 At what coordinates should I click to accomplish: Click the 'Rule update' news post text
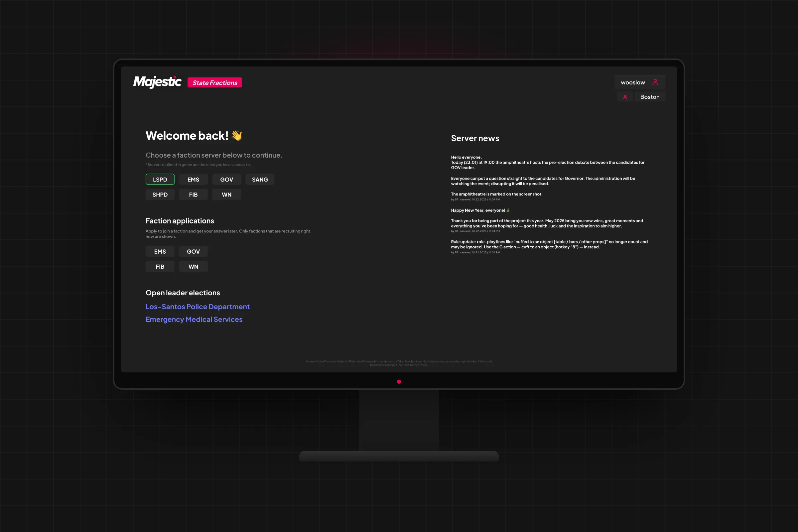(x=549, y=244)
